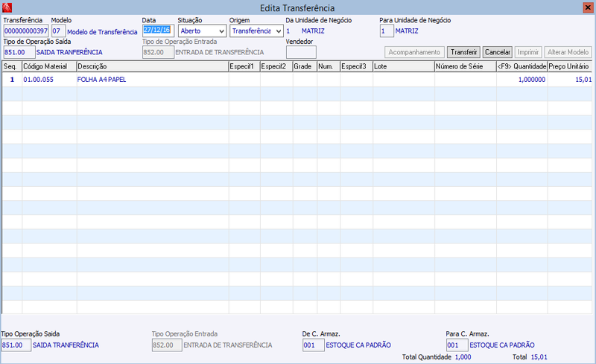Click the Grade column header
The image size is (596, 364).
click(305, 66)
